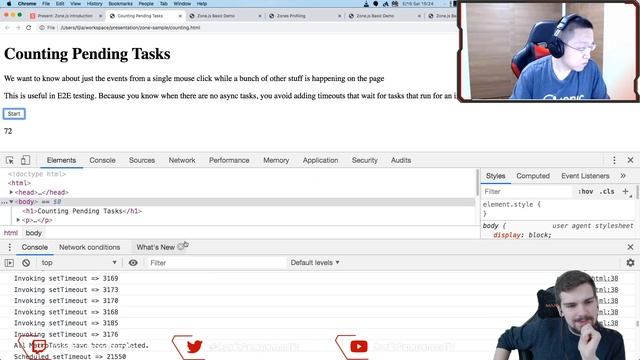Open the Memory panel tab
Image resolution: width=640 pixels, height=360 pixels.
276,160
